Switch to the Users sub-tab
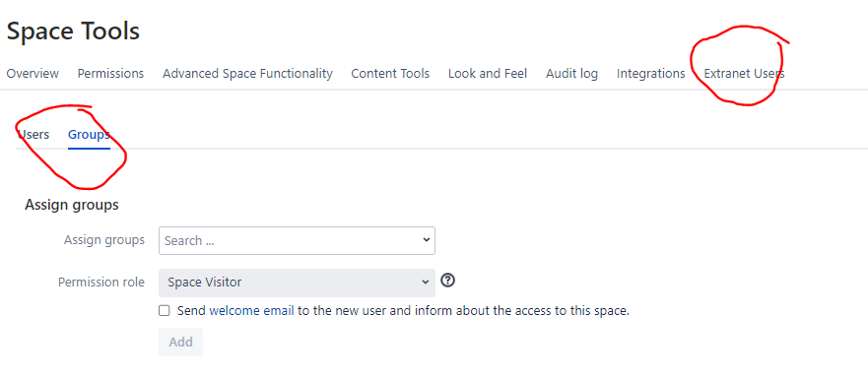868x377 pixels. point(33,134)
